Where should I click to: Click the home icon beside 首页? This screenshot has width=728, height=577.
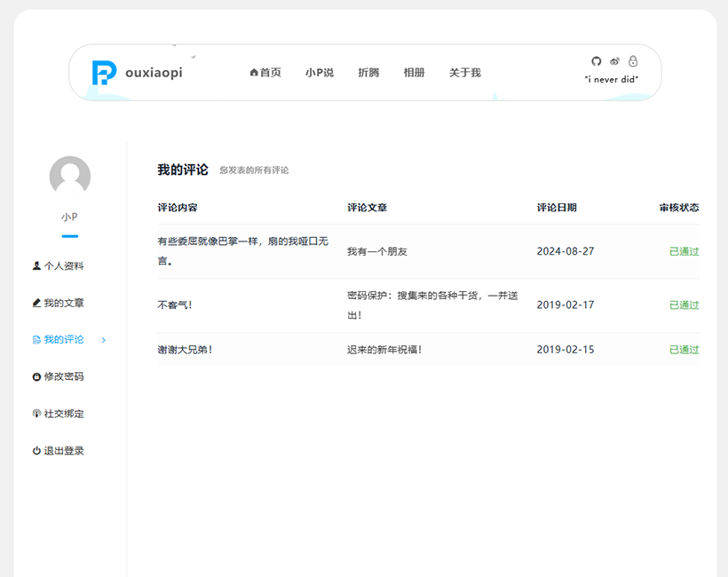click(254, 73)
